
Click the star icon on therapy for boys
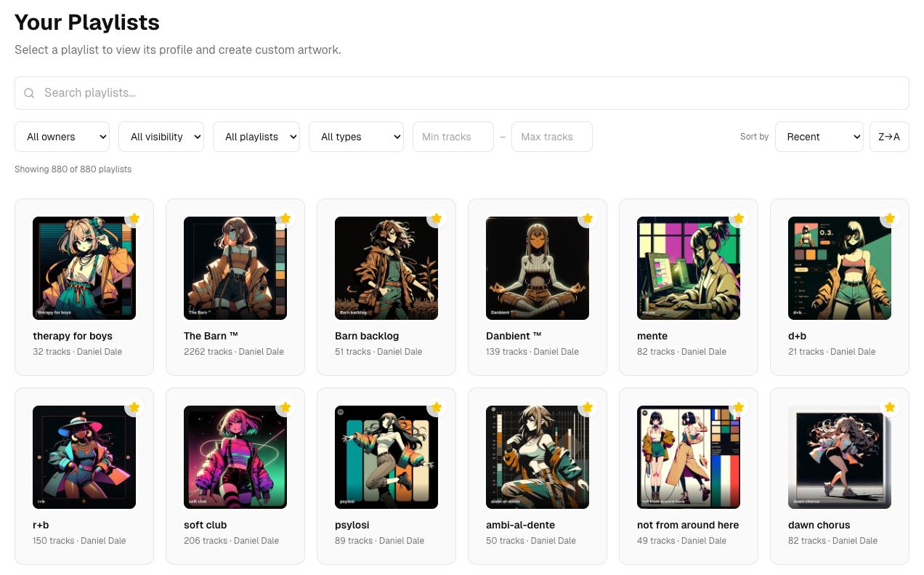coord(134,218)
